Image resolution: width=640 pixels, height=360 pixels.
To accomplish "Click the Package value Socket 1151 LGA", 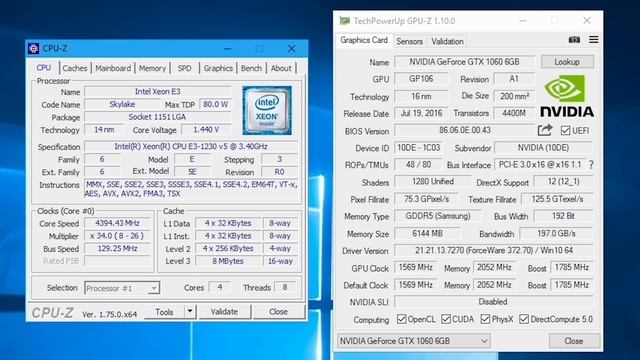I will (x=158, y=117).
